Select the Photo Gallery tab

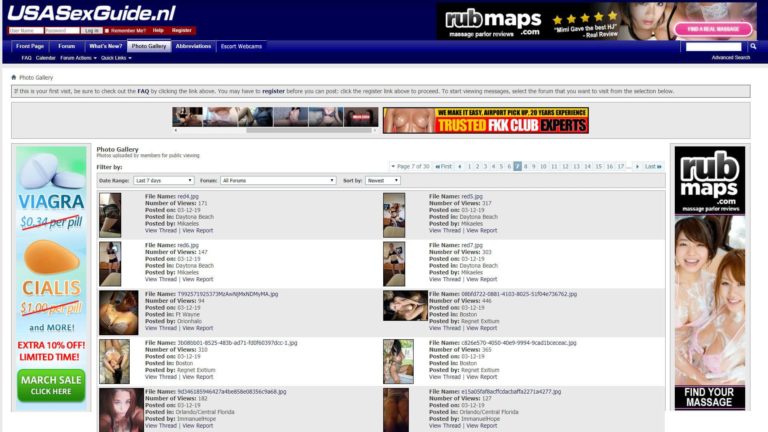(x=149, y=46)
